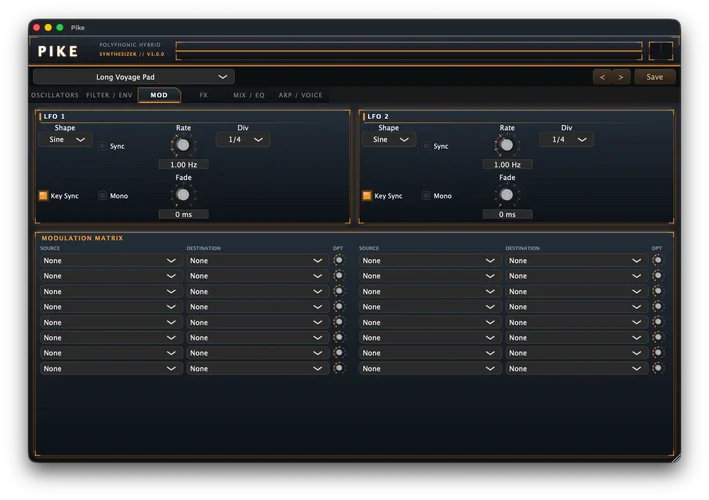The height and width of the screenshot is (500, 709).
Task: Click the LFO 2 Rate knob
Action: tap(507, 145)
